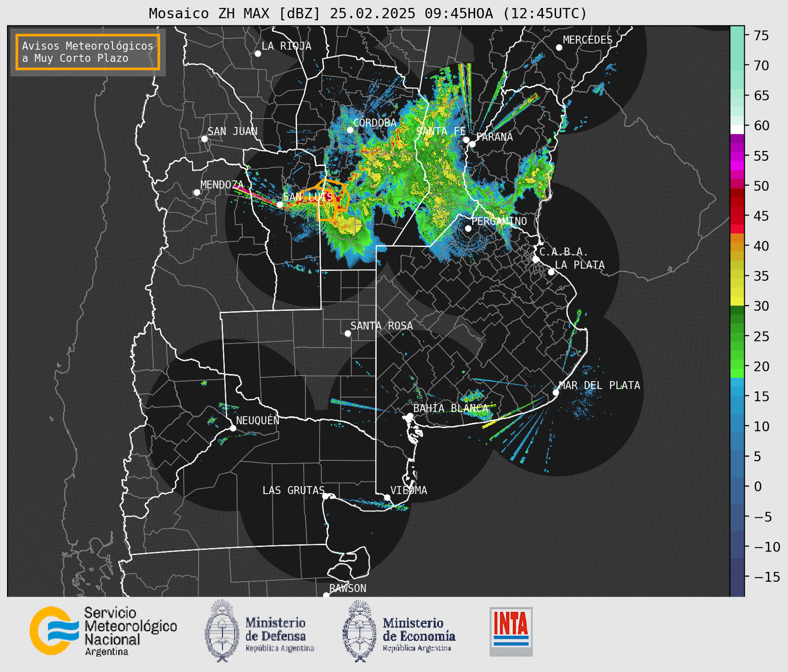Click the white 60 dBZ band on scale
Viewport: 788px width, 672px height.
point(737,129)
